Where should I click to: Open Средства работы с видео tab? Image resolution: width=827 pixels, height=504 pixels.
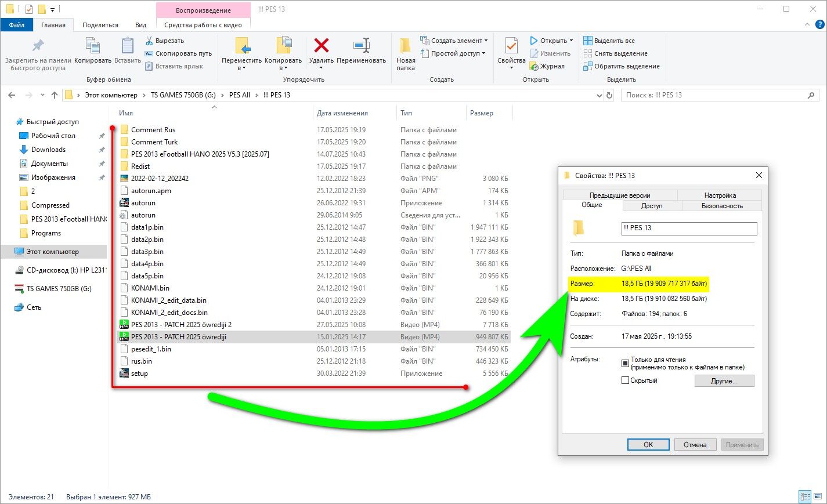point(203,25)
